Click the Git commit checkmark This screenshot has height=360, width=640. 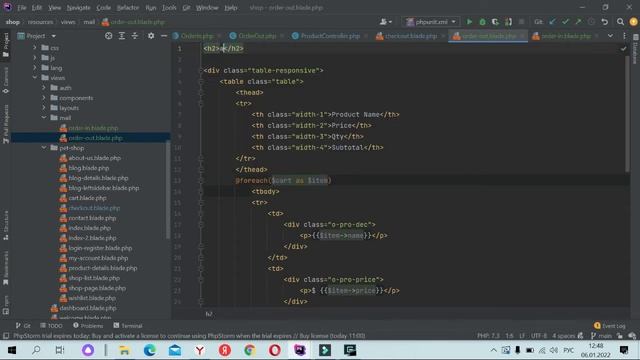(x=565, y=22)
